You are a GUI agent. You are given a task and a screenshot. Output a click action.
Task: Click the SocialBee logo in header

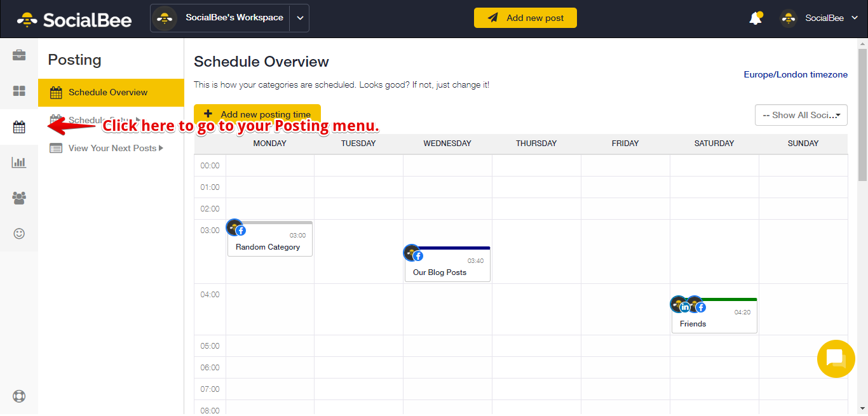point(74,19)
